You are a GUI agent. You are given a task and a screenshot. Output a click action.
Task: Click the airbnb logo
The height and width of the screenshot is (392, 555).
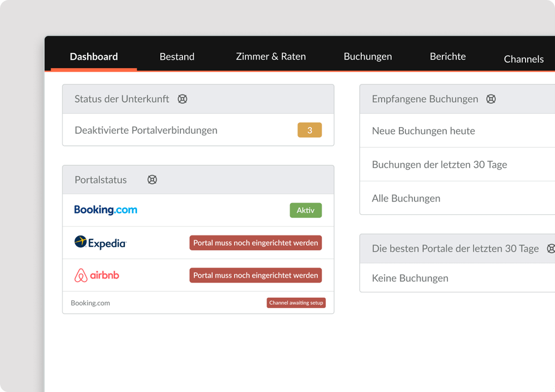point(97,275)
